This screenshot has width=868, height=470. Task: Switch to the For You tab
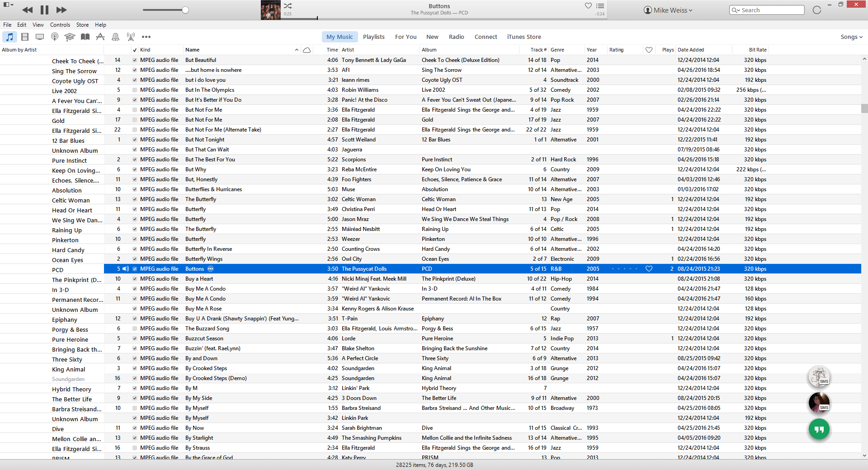pos(406,37)
